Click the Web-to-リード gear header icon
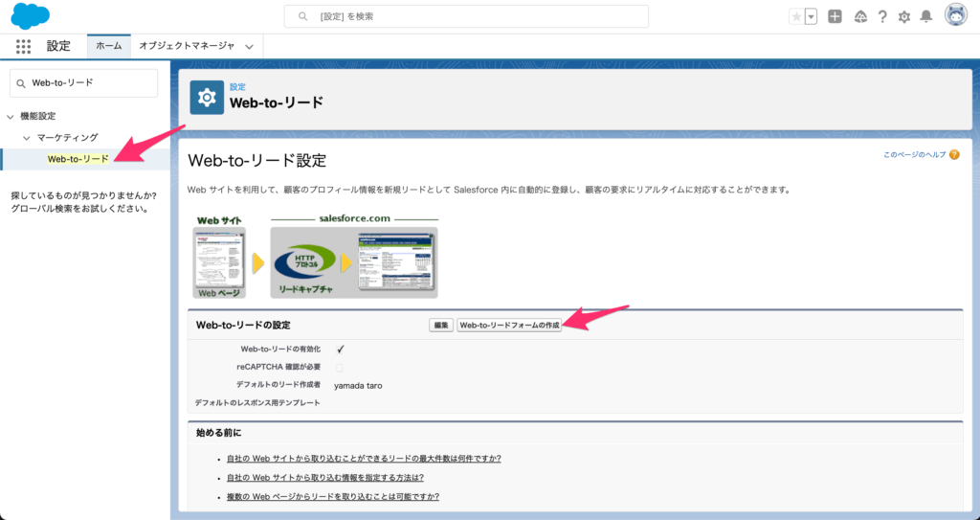 point(207,98)
